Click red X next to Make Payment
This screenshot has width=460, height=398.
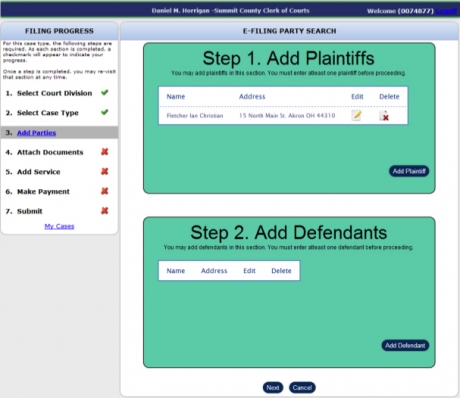105,191
